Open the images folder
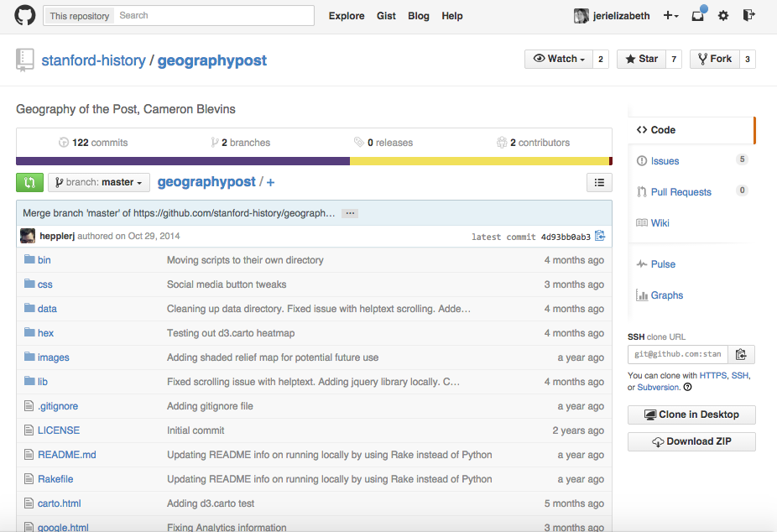The image size is (777, 532). tap(54, 357)
